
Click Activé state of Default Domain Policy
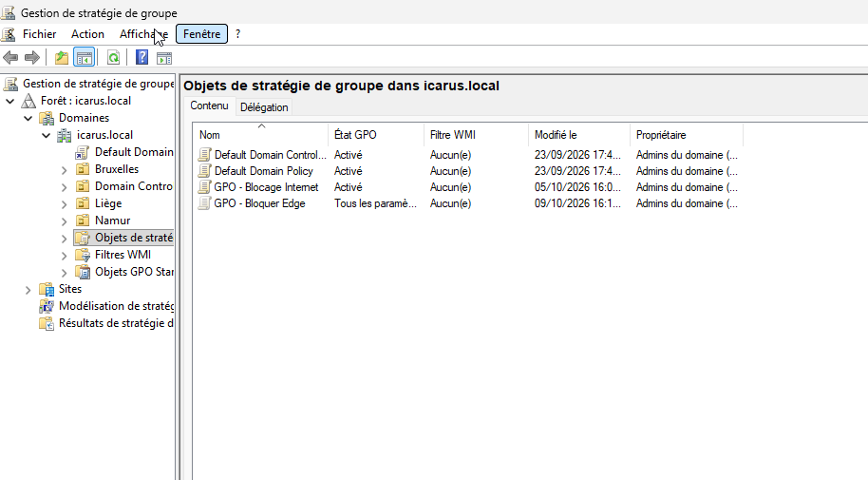(349, 171)
